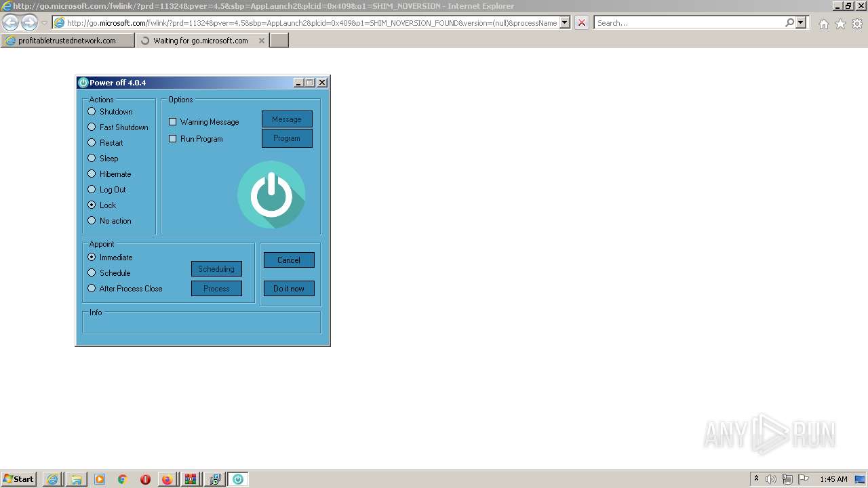Click the Program button

[287, 138]
